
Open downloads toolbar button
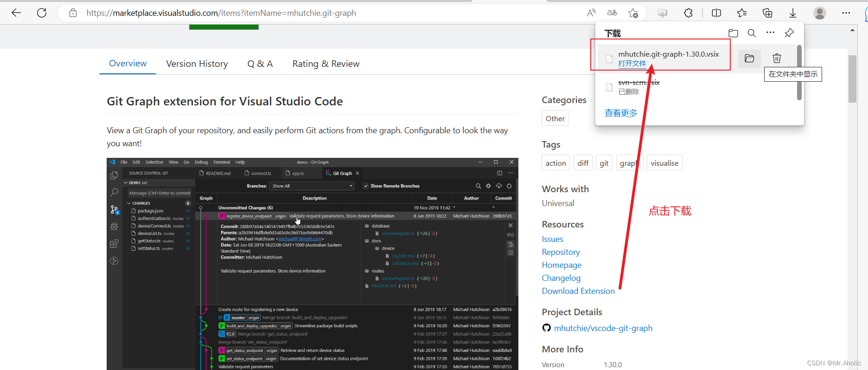[793, 13]
